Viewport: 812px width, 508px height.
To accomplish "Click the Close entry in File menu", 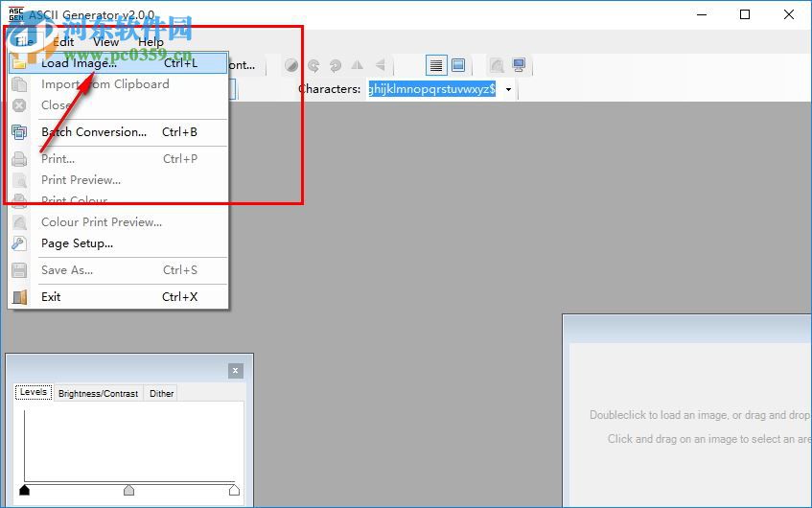I will pos(118,105).
